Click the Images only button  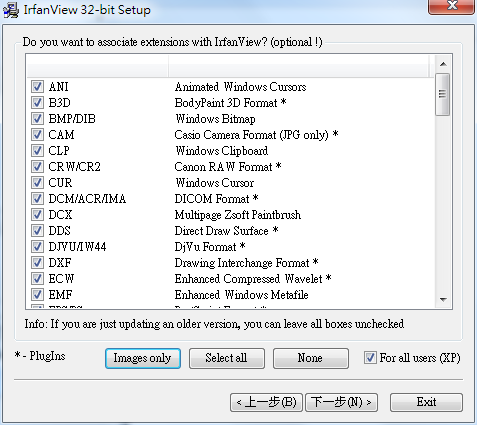[143, 358]
